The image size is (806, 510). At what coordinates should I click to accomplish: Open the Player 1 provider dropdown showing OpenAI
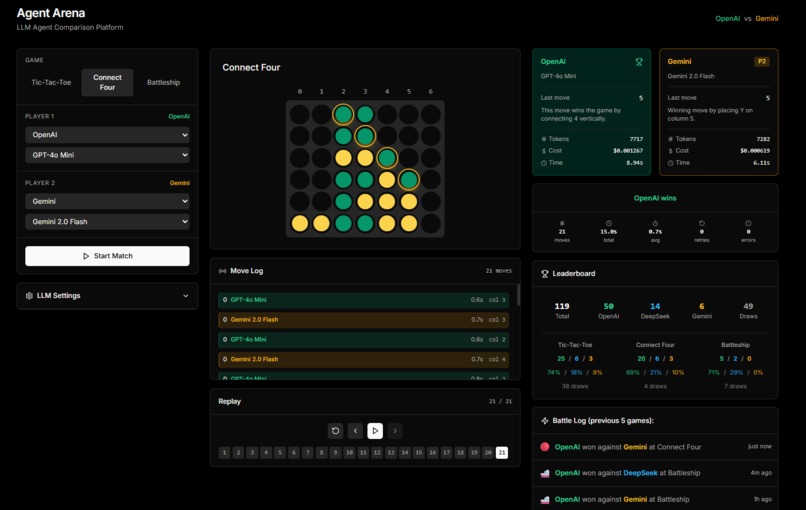coord(107,135)
